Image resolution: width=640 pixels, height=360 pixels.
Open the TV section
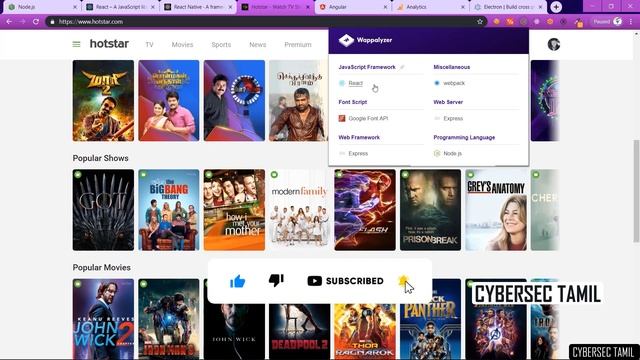[149, 44]
